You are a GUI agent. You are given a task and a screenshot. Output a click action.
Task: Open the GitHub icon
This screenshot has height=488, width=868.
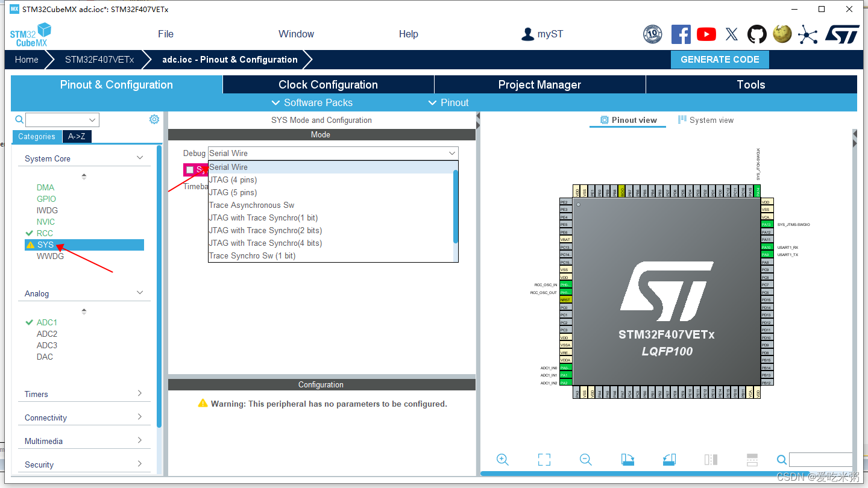[757, 34]
